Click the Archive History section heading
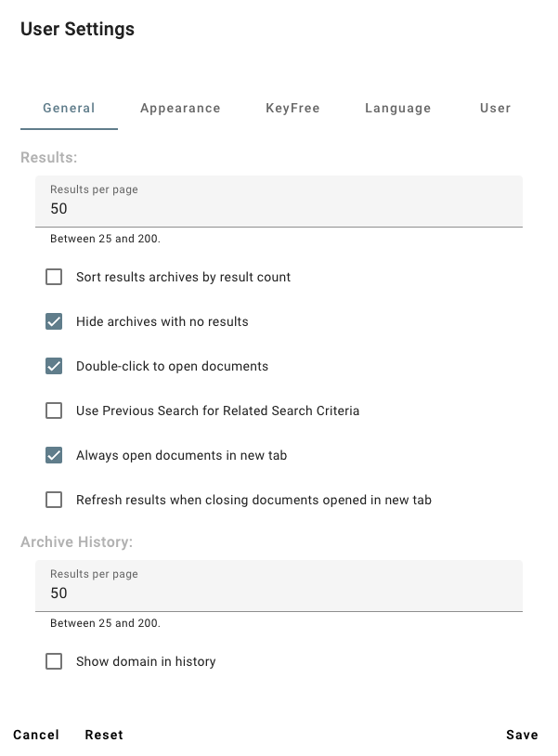 [77, 541]
